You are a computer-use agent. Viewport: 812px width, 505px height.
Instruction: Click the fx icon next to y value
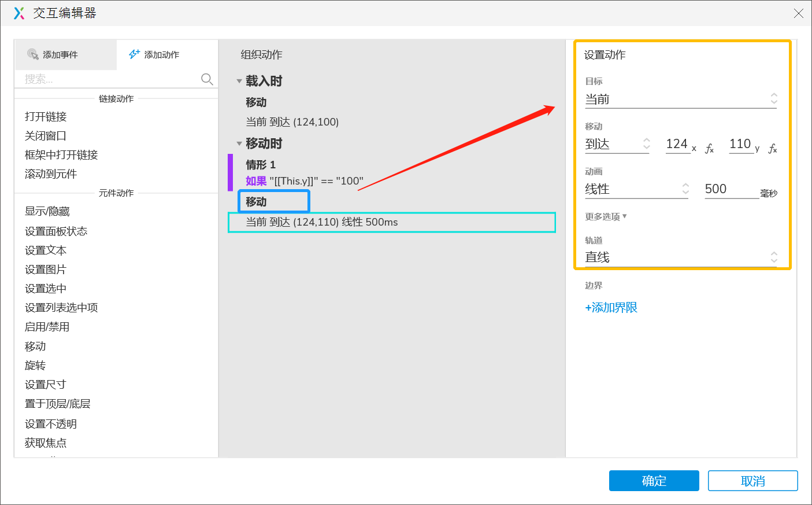click(773, 149)
